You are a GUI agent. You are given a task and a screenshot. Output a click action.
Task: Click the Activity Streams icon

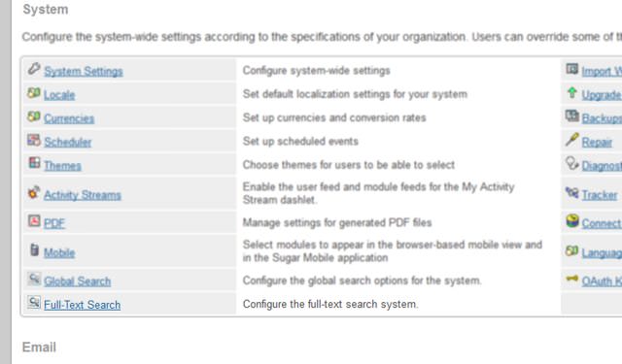34,192
